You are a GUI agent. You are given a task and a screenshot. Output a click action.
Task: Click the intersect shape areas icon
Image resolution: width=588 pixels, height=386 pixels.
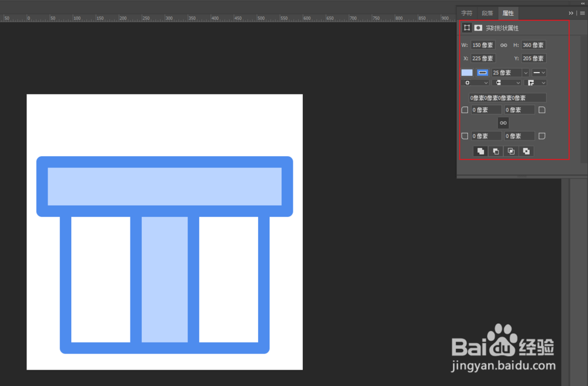coord(511,151)
